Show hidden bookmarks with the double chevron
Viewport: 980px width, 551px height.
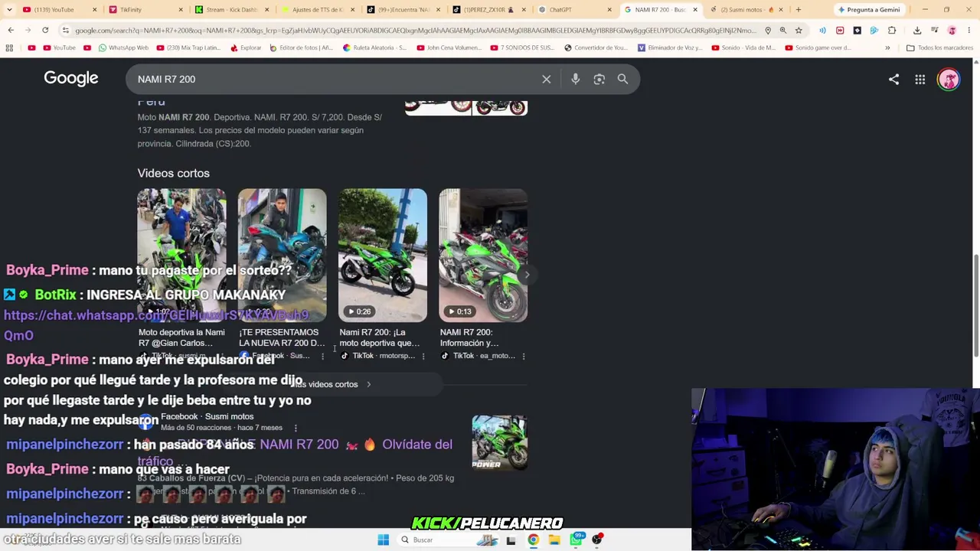point(887,47)
